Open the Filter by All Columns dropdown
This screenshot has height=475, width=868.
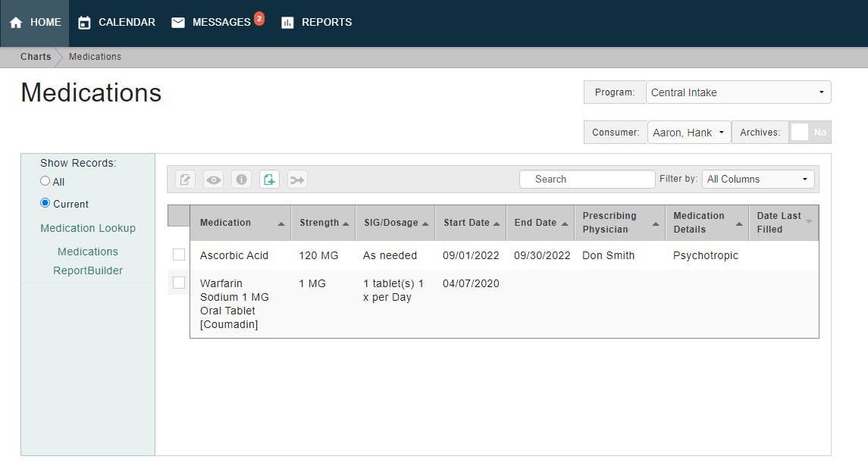point(758,179)
